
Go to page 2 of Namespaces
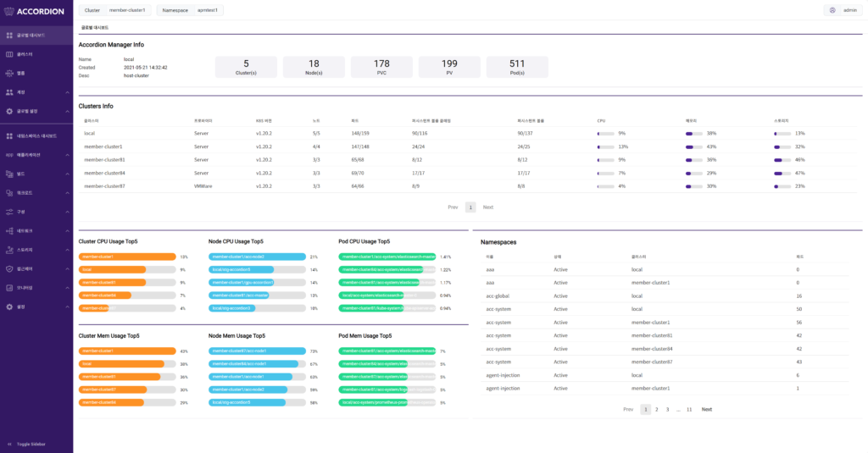click(657, 409)
